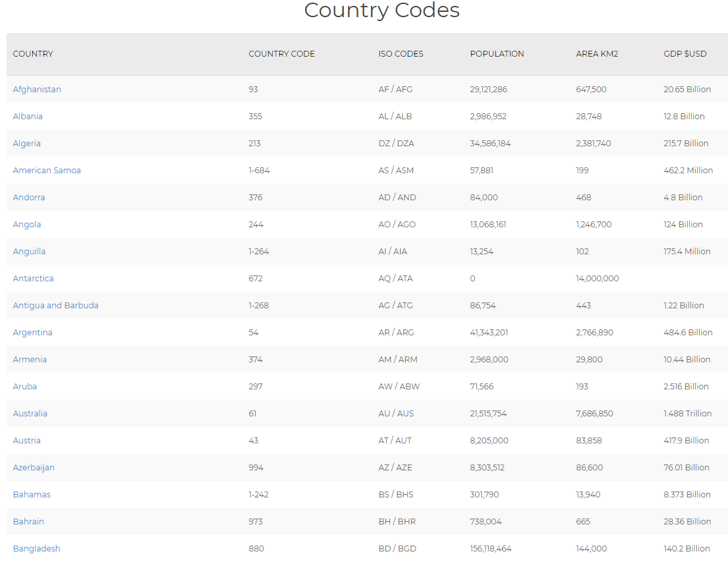This screenshot has height=562, width=728.
Task: Click population value 13,068,161
Action: click(488, 224)
